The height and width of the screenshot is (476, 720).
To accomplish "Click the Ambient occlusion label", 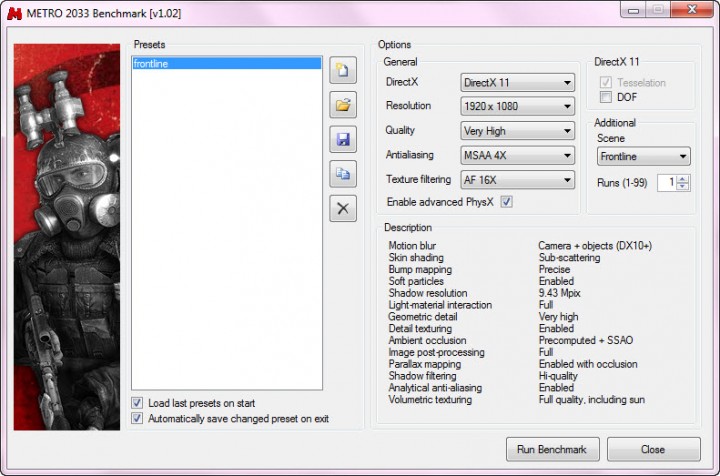I will tap(428, 340).
